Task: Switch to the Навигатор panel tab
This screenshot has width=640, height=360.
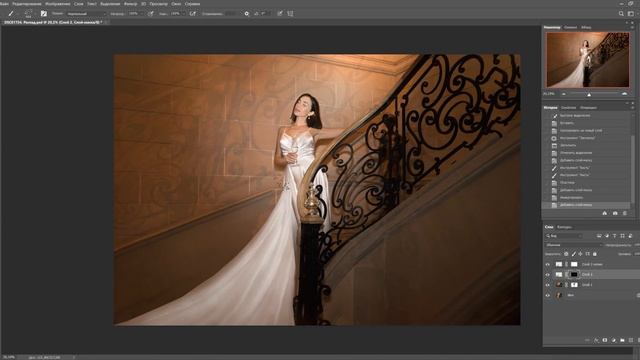Action: 552,27
